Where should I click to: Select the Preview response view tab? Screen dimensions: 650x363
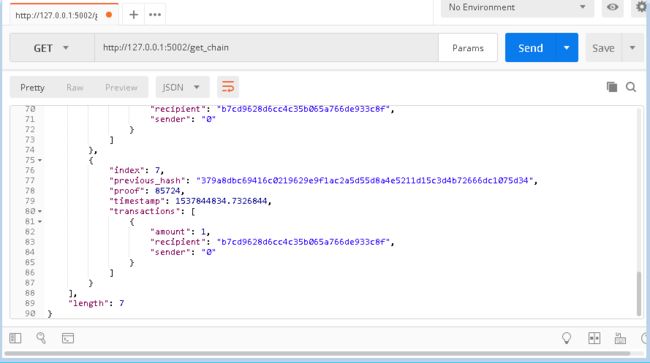click(x=121, y=87)
